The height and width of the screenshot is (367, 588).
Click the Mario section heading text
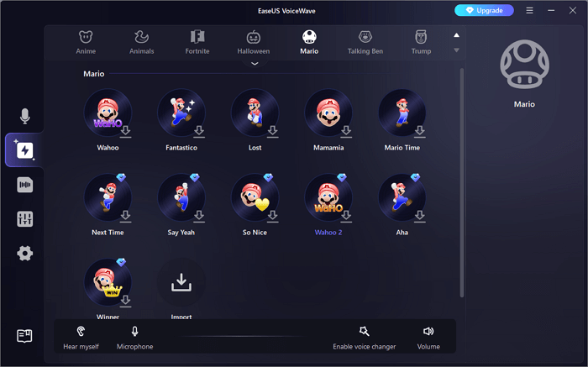[x=94, y=74]
